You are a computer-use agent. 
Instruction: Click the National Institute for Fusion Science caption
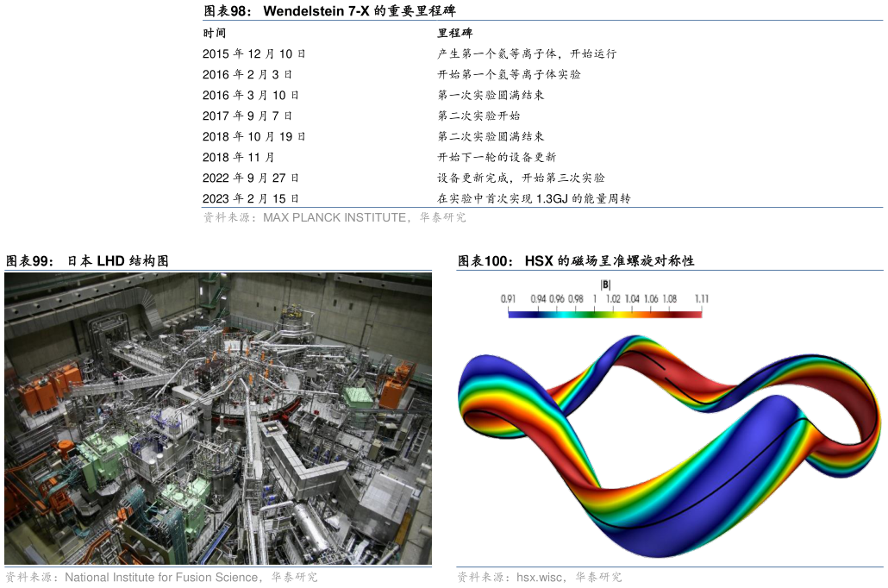click(160, 578)
